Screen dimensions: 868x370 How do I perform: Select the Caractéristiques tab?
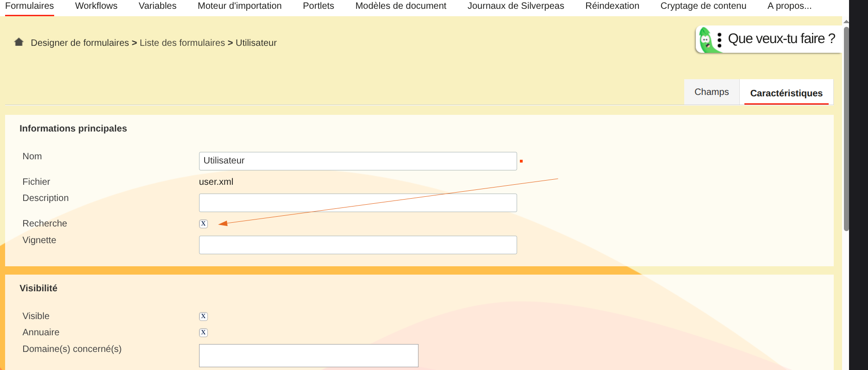[786, 93]
